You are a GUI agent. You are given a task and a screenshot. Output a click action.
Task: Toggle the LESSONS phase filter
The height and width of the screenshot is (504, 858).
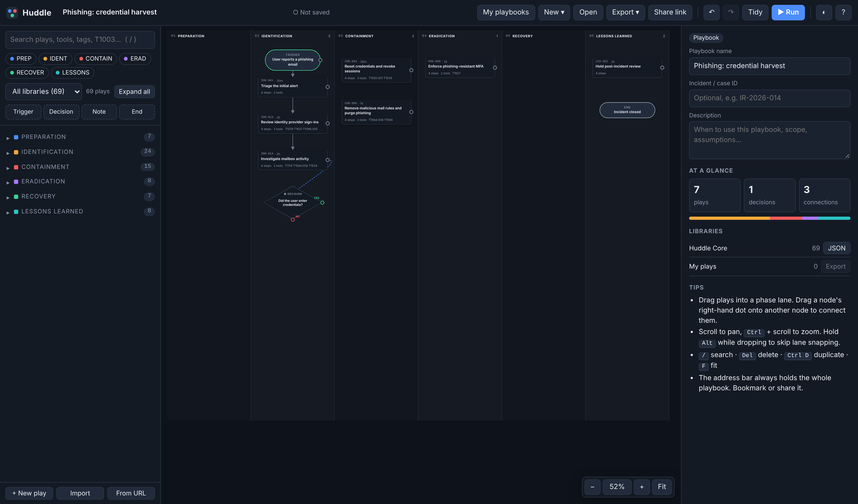click(x=73, y=73)
